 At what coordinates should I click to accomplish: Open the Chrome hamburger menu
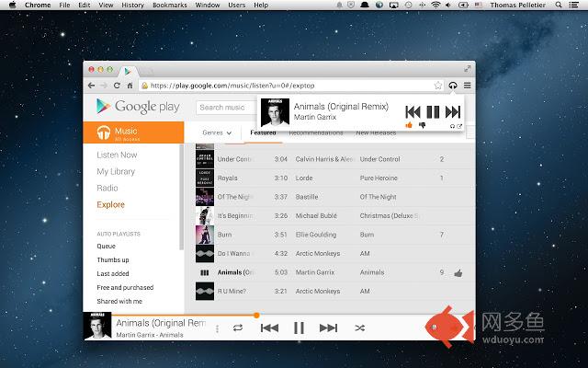(x=468, y=86)
